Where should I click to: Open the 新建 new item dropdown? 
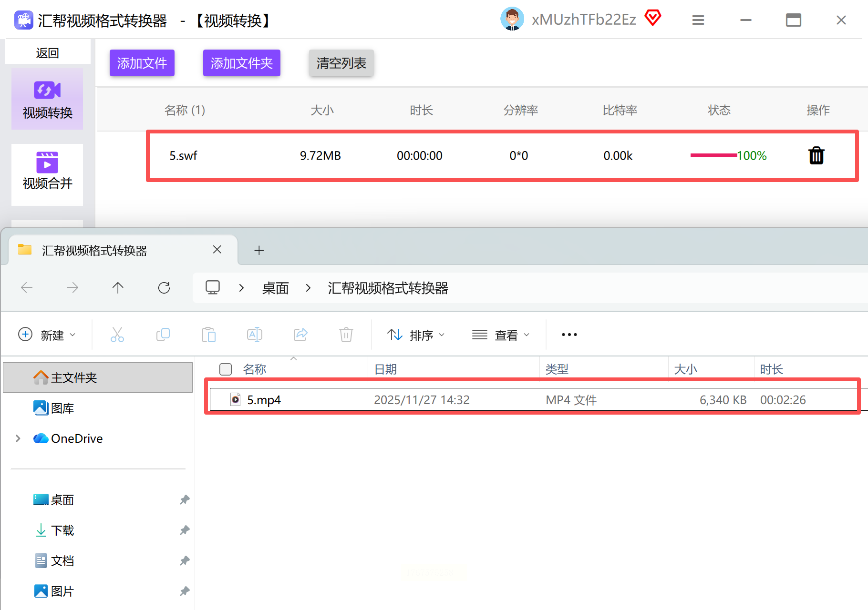point(47,335)
